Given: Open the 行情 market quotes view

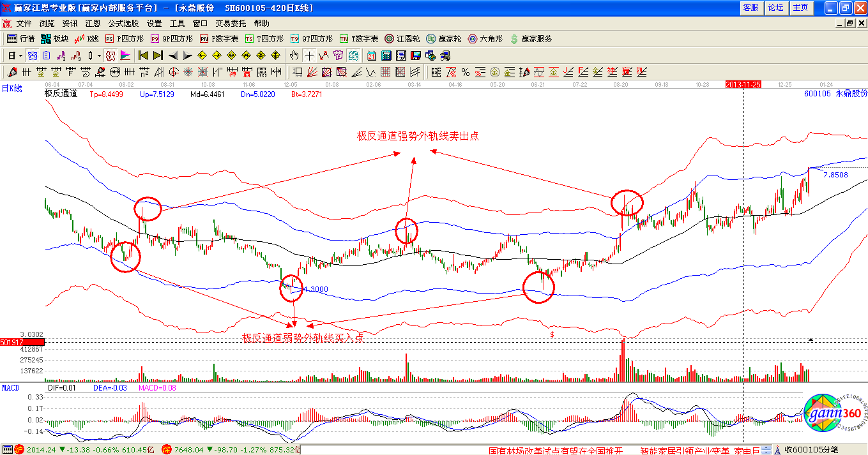Looking at the screenshot, I should coord(21,39).
